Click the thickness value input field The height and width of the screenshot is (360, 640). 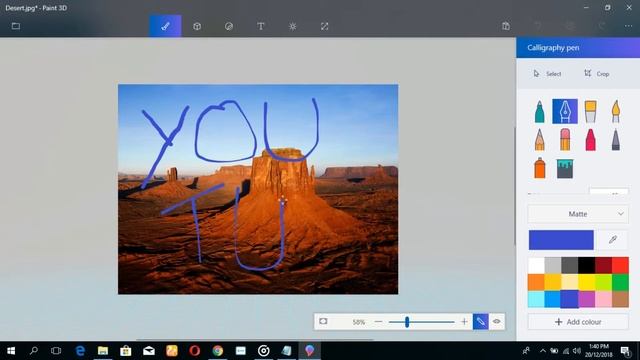tap(609, 191)
